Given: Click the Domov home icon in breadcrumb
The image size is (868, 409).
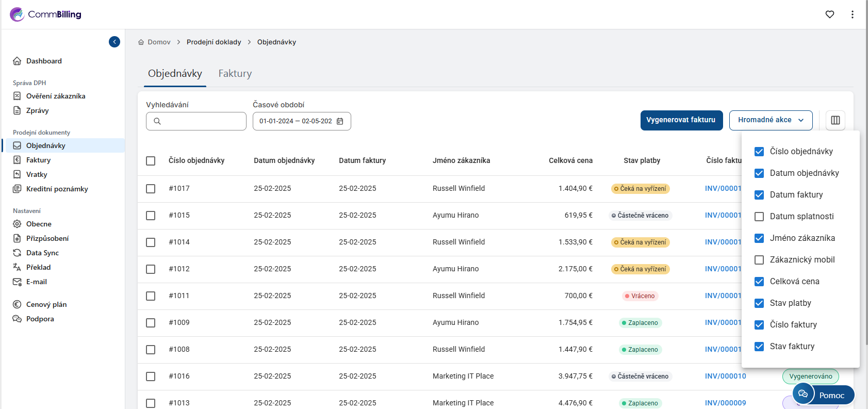Looking at the screenshot, I should click(141, 42).
